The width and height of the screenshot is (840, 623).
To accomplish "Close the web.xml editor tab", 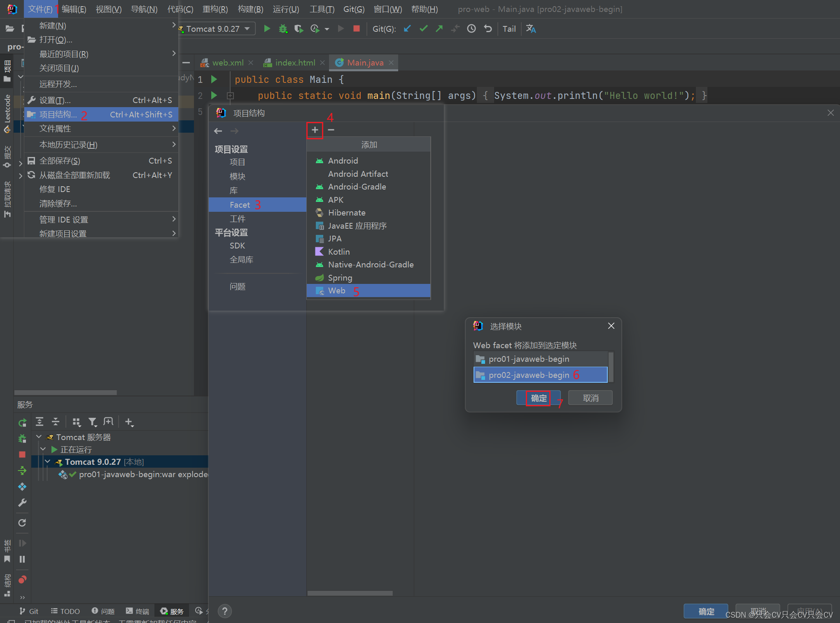I will coord(251,63).
